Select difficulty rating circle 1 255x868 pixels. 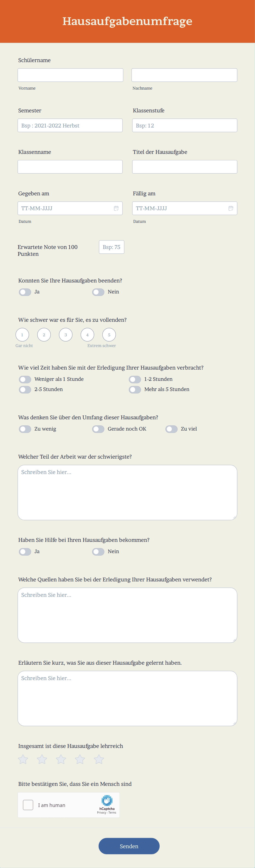pos(22,335)
